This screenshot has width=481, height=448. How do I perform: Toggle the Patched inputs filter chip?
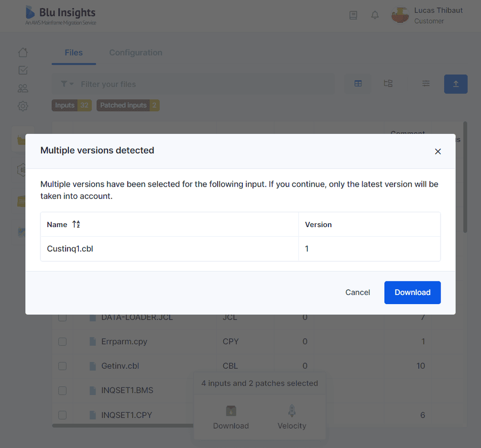(x=128, y=105)
